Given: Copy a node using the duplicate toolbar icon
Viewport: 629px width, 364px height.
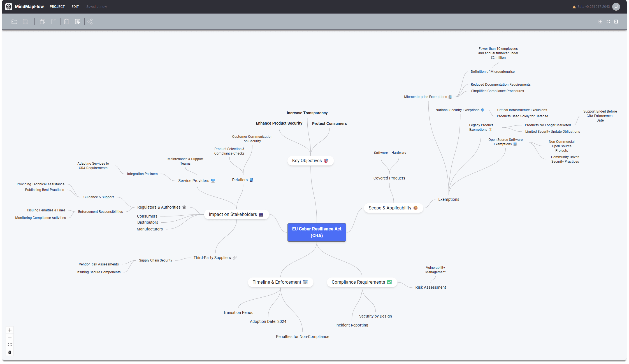Looking at the screenshot, I should (42, 22).
